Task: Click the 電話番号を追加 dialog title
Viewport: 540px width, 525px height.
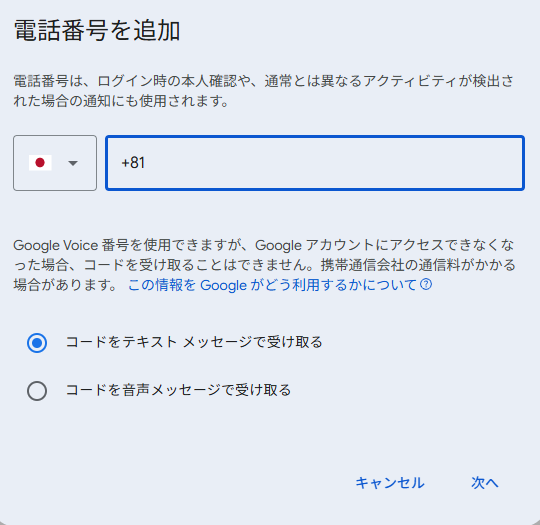Action: 97,31
